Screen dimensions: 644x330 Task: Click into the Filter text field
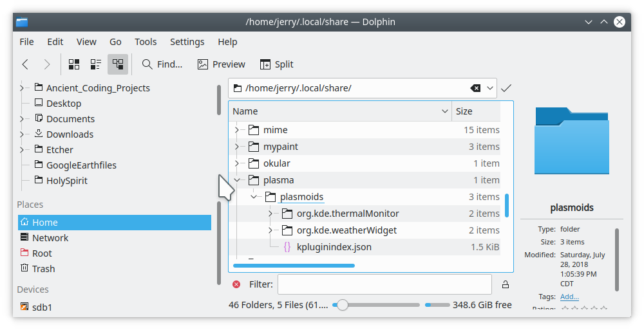coord(384,284)
